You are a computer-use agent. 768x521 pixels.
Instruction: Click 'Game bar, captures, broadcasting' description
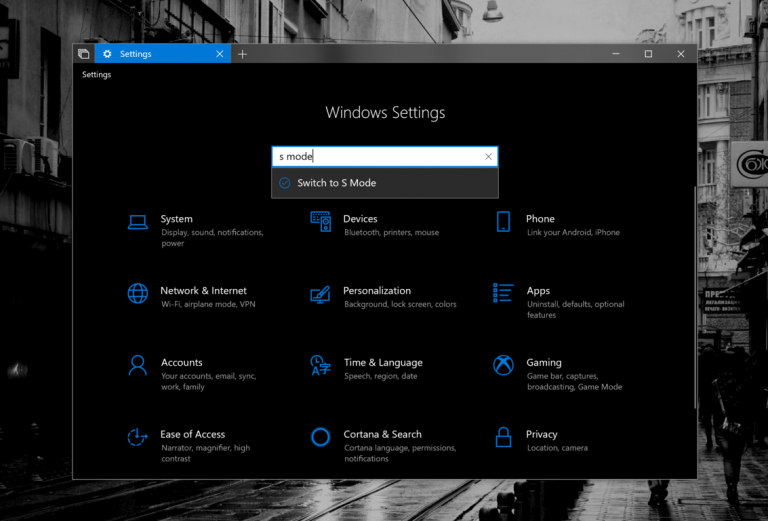pos(574,381)
